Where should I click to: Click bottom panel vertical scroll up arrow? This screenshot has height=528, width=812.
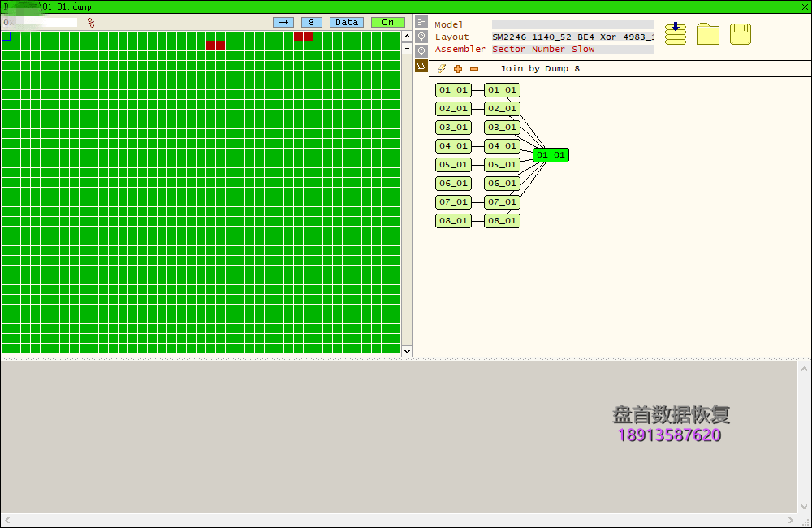pyautogui.click(x=804, y=370)
